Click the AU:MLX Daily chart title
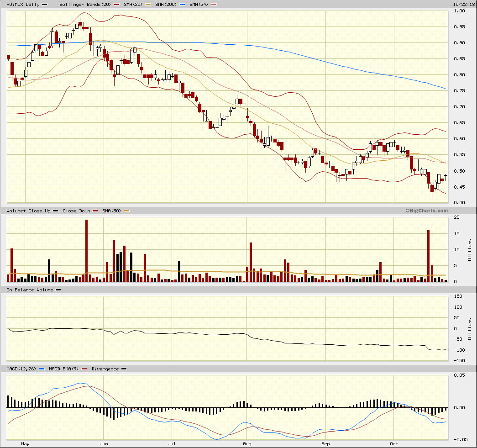477x448 pixels. click(x=23, y=5)
